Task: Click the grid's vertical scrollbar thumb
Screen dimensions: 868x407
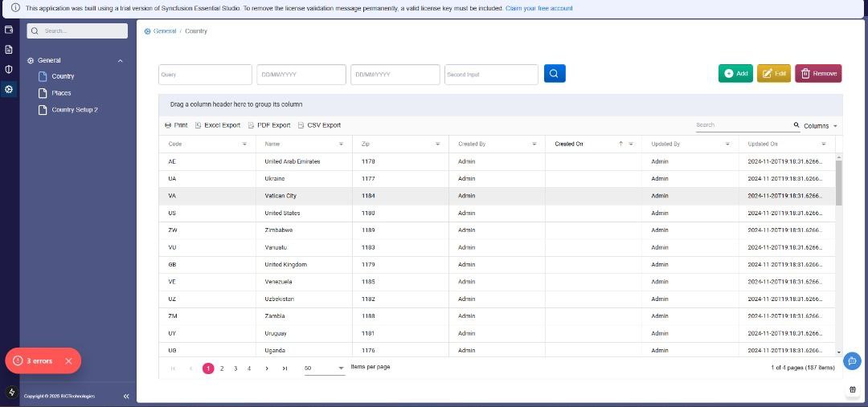Action: point(839,181)
